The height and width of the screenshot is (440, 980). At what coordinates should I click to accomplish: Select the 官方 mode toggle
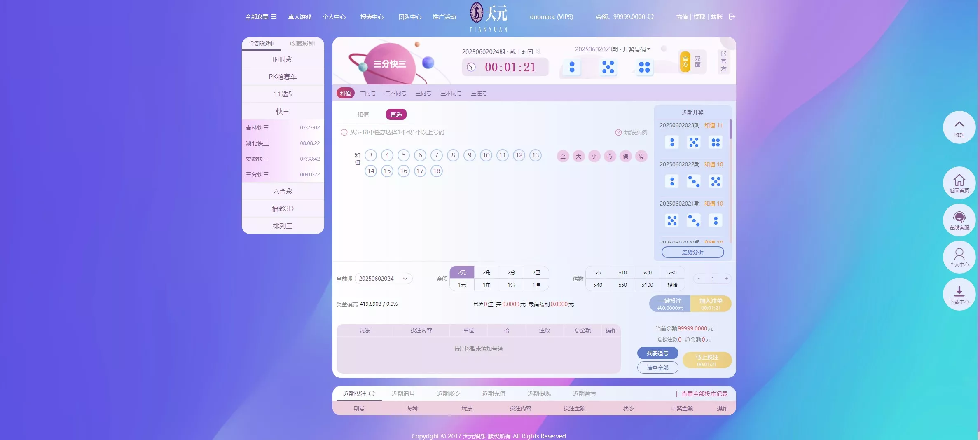click(685, 62)
